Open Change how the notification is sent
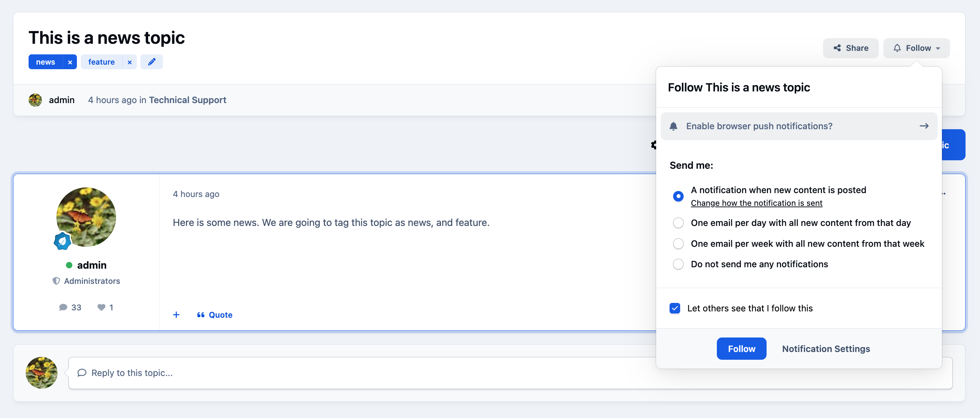The height and width of the screenshot is (418, 980). point(756,203)
